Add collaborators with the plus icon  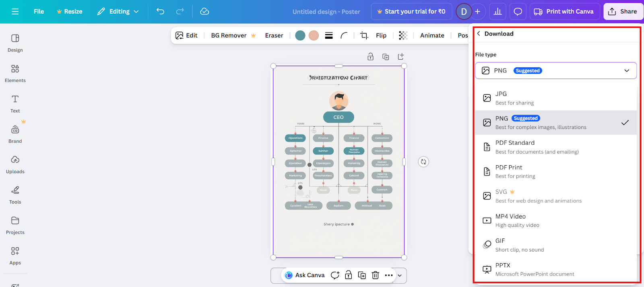[477, 12]
